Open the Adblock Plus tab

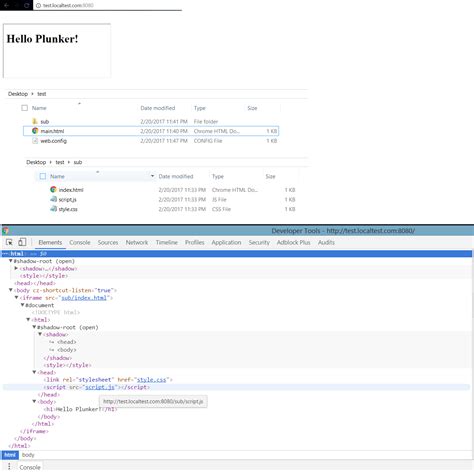[x=293, y=242]
